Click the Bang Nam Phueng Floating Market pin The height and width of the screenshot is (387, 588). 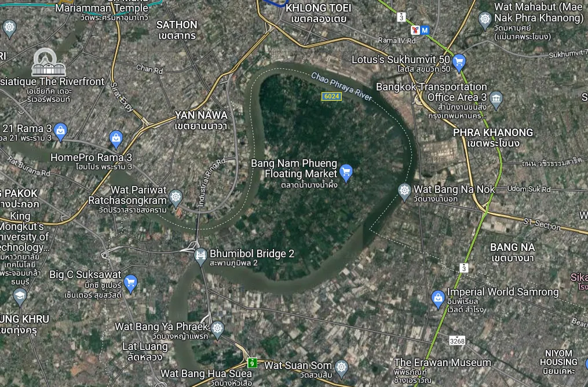(x=346, y=173)
